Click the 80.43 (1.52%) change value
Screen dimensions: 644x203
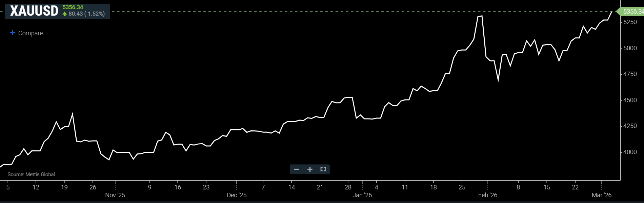click(x=87, y=14)
